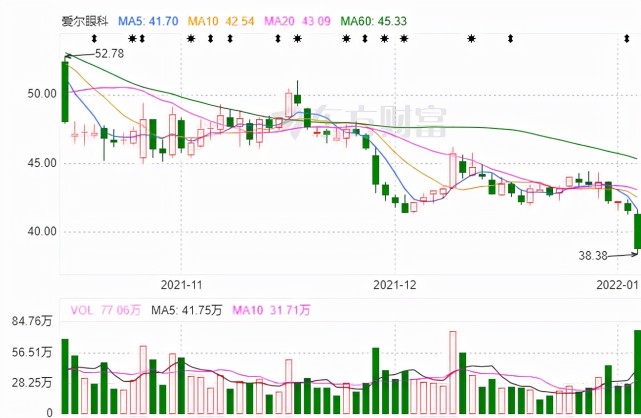Select the VOL 77.06万 volume label
Viewport: 641px width, 418px height.
tap(105, 310)
